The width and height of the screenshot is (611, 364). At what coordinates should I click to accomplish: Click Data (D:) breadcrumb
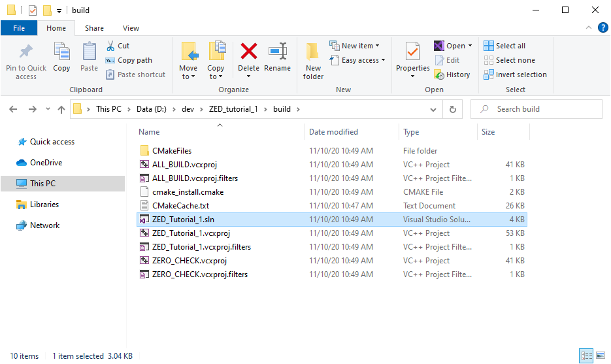tap(151, 109)
